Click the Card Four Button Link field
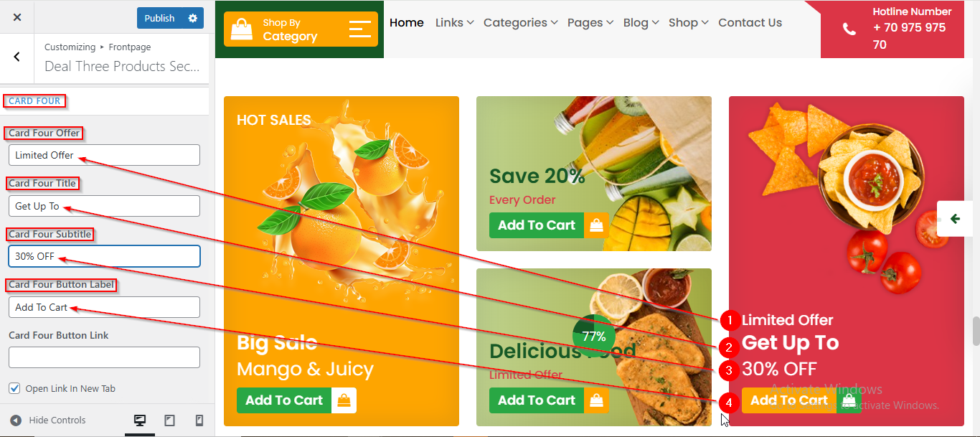The height and width of the screenshot is (437, 980). [x=104, y=357]
